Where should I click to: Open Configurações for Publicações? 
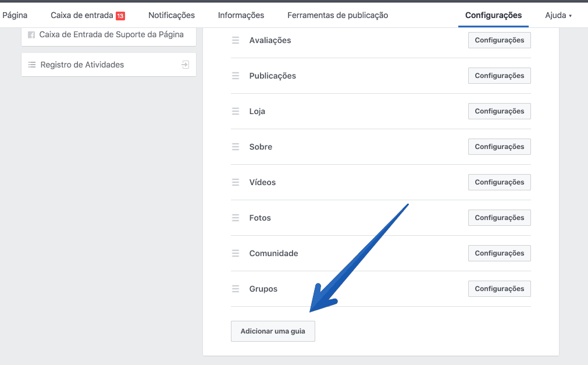tap(500, 76)
